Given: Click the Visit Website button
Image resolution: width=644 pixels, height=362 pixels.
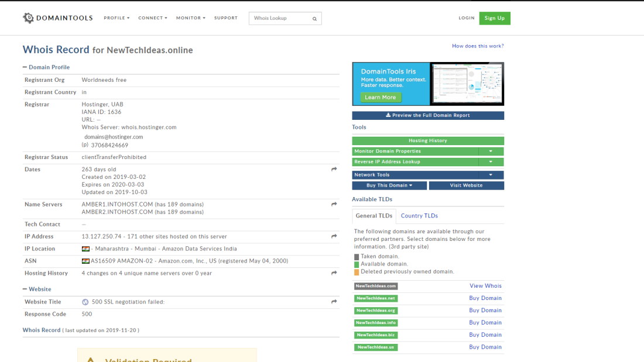Looking at the screenshot, I should [467, 185].
